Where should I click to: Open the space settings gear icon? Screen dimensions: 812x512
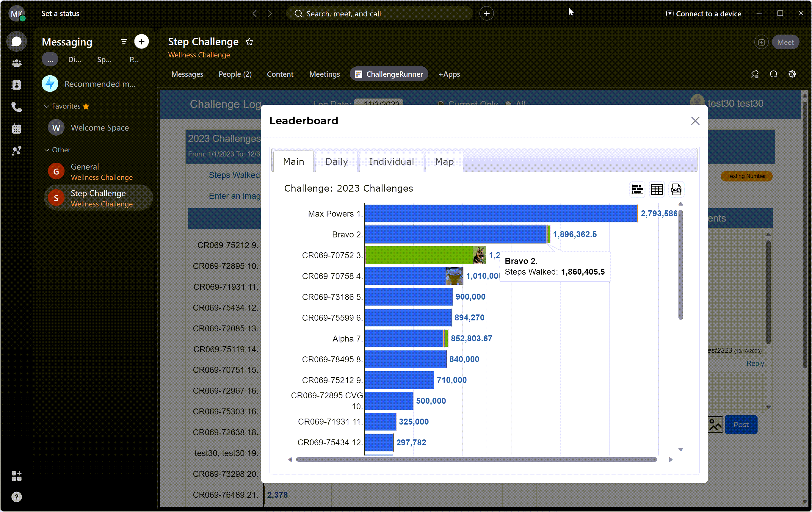[792, 74]
